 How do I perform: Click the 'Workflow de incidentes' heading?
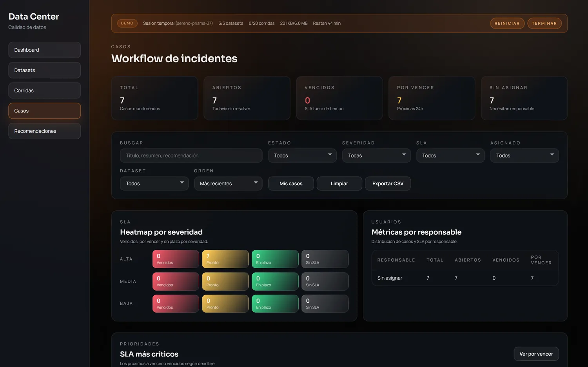[x=174, y=58]
